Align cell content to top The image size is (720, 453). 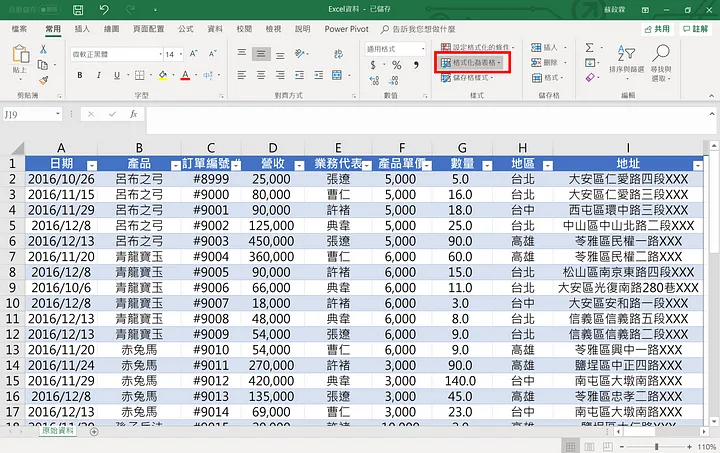[x=242, y=53]
